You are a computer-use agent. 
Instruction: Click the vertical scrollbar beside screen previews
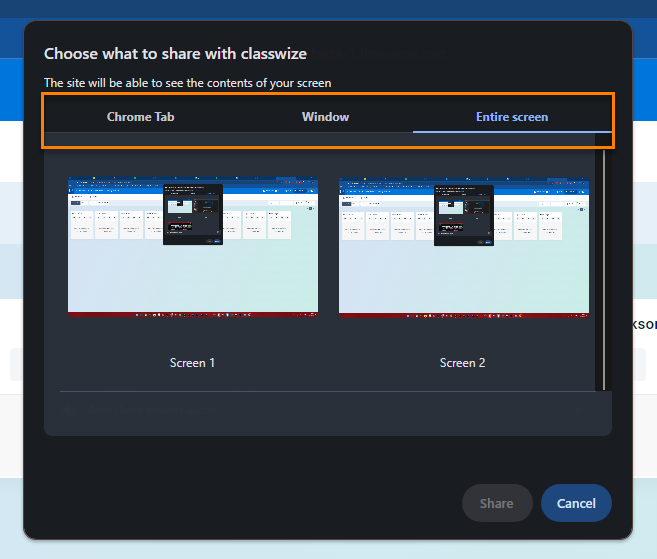click(x=604, y=270)
